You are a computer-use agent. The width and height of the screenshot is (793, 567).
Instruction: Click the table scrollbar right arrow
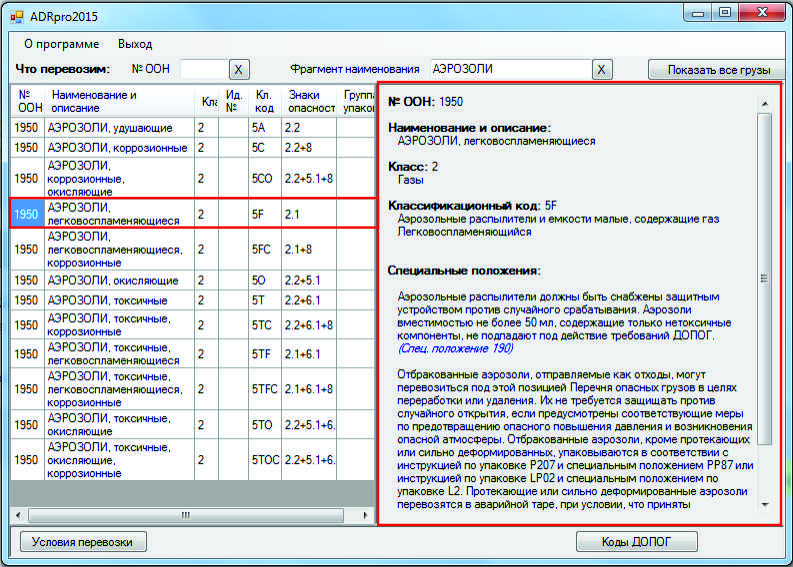tap(365, 515)
